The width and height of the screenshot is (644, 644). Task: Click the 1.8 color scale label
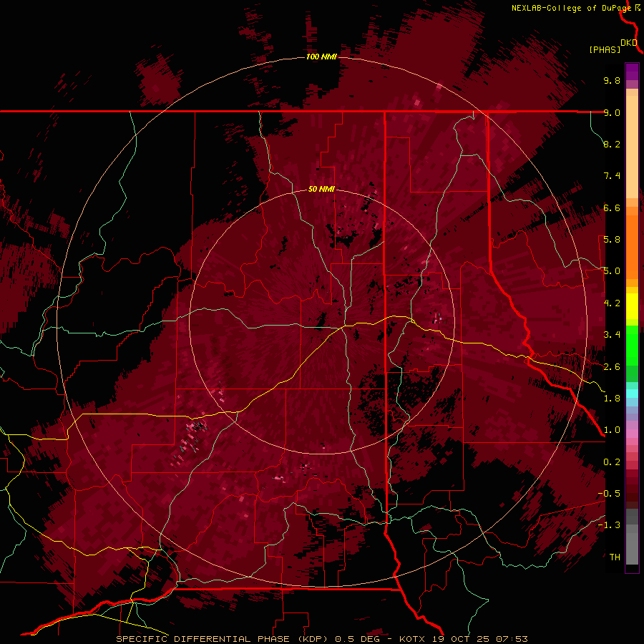(x=612, y=399)
